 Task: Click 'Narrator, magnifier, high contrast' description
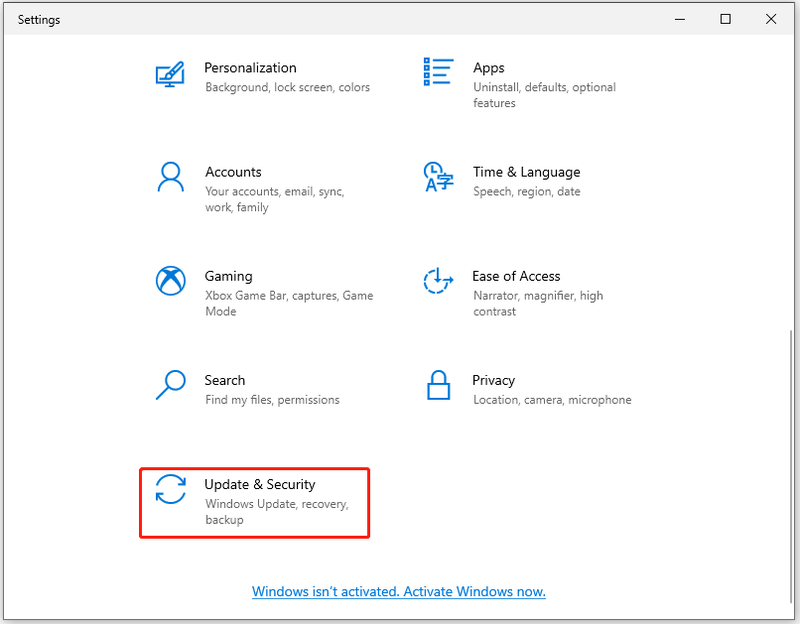click(538, 303)
